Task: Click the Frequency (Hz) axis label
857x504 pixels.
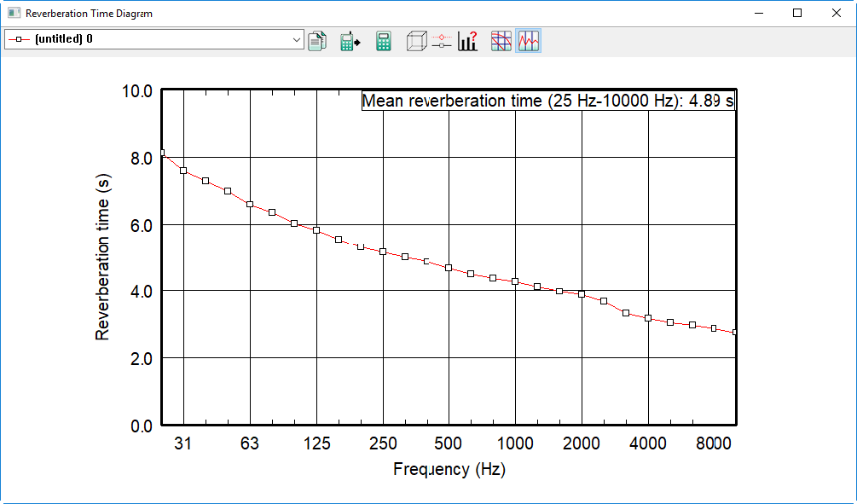Action: 449,469
